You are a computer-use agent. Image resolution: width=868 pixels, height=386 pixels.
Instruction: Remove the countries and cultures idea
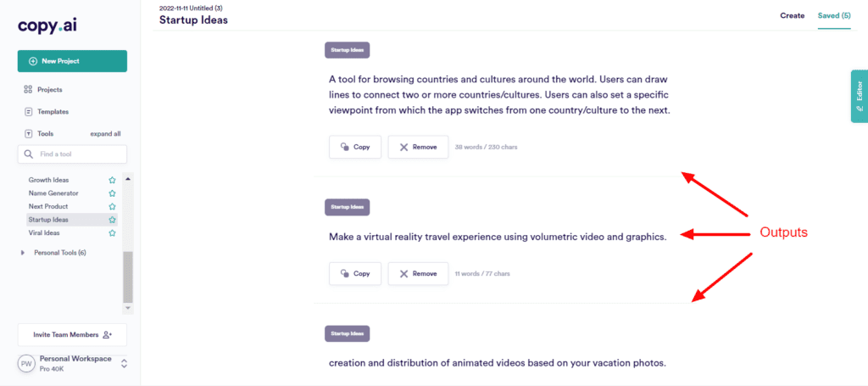click(418, 148)
